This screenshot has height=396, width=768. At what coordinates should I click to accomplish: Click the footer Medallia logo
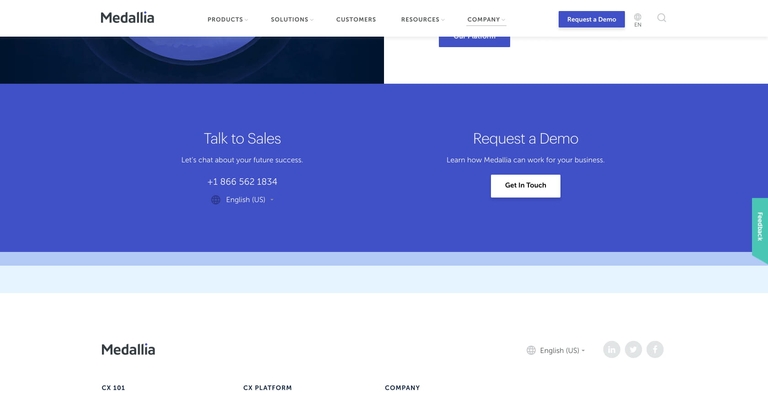click(128, 349)
